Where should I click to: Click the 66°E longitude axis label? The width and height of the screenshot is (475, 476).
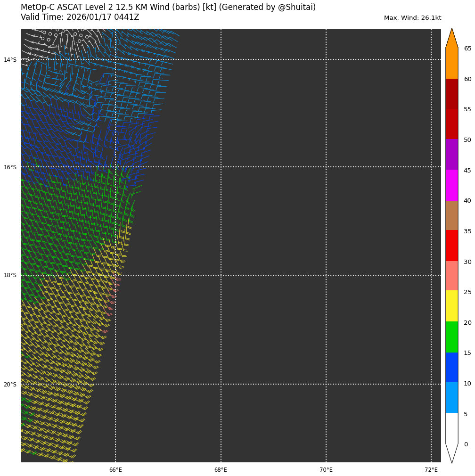pyautogui.click(x=115, y=470)
